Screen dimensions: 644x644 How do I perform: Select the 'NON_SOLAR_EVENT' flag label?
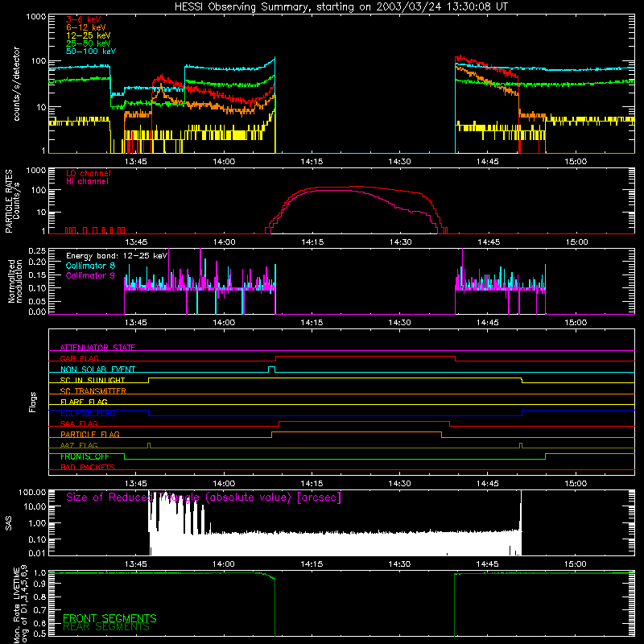(x=97, y=369)
